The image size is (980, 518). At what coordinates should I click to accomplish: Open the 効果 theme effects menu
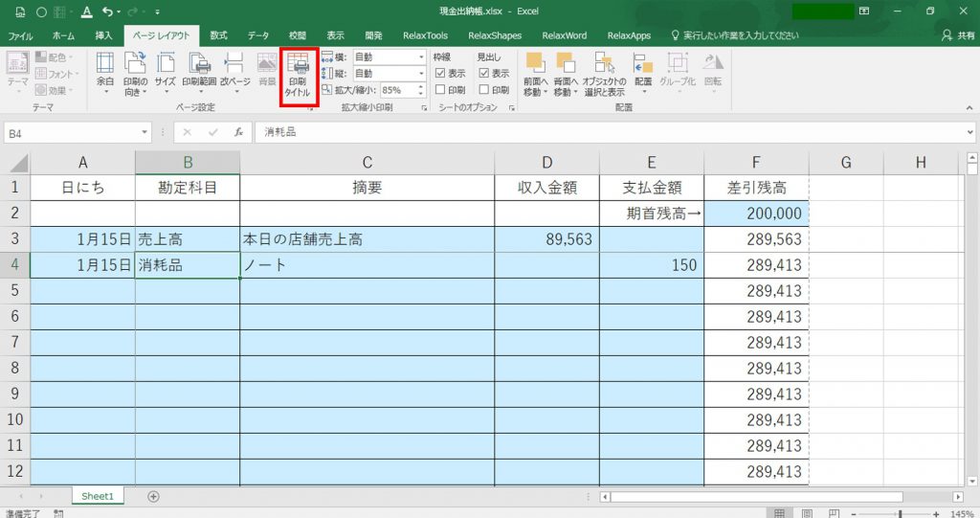(54, 91)
